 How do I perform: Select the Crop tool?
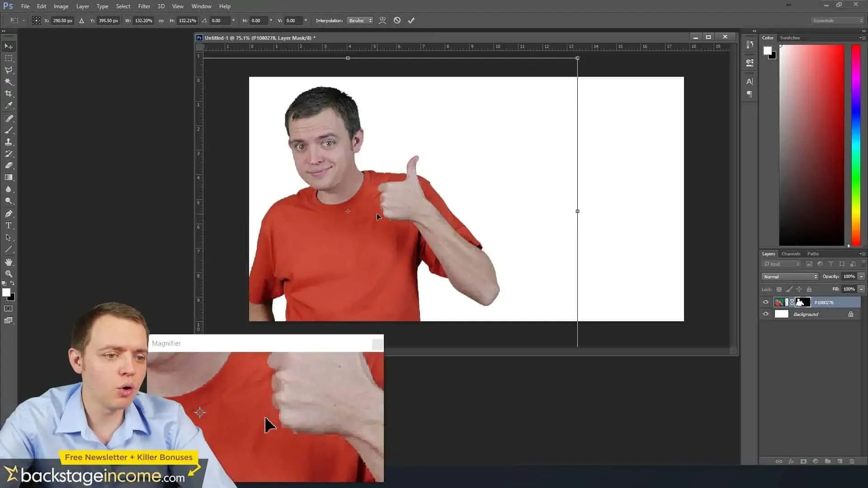[9, 94]
